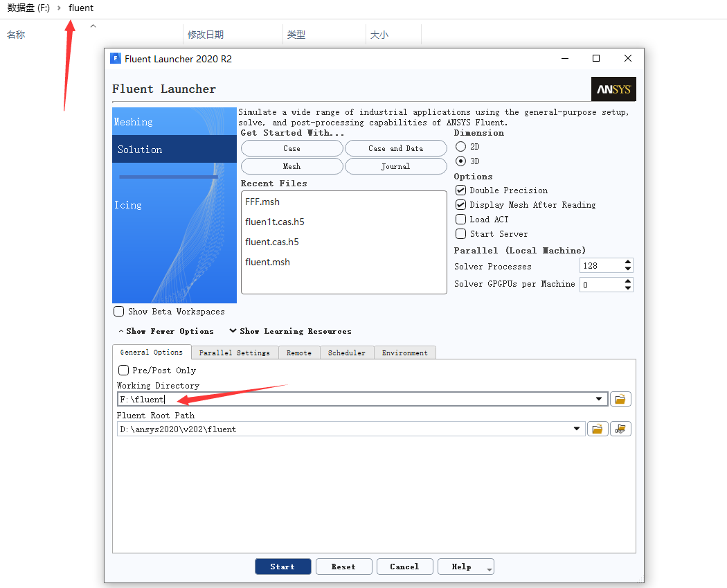The width and height of the screenshot is (727, 588).
Task: Minimize the Fluent Launcher window
Action: pos(565,58)
